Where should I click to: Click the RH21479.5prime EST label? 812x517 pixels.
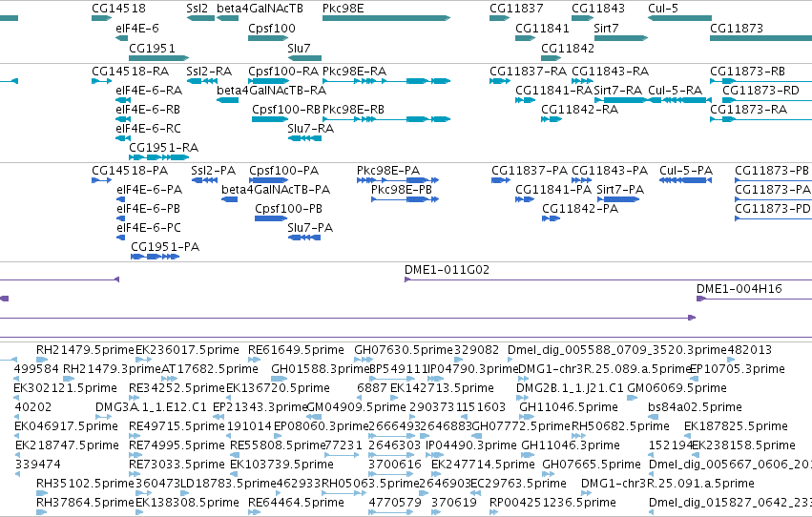[85, 350]
